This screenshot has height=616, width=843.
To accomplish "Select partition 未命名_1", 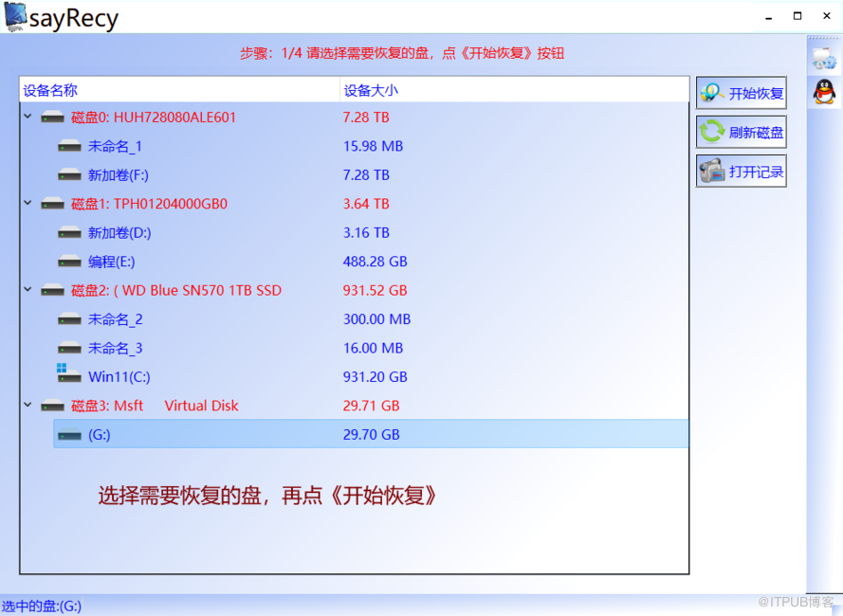I will (x=115, y=146).
